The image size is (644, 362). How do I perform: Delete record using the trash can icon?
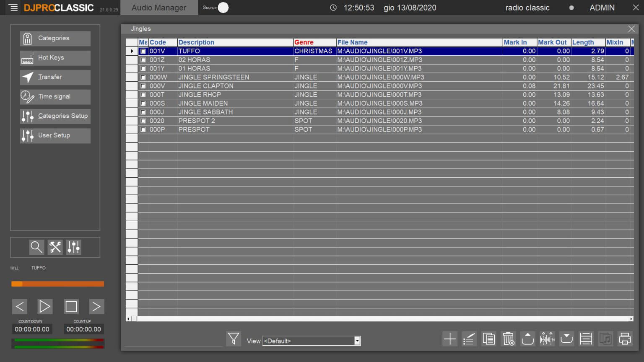(x=508, y=339)
